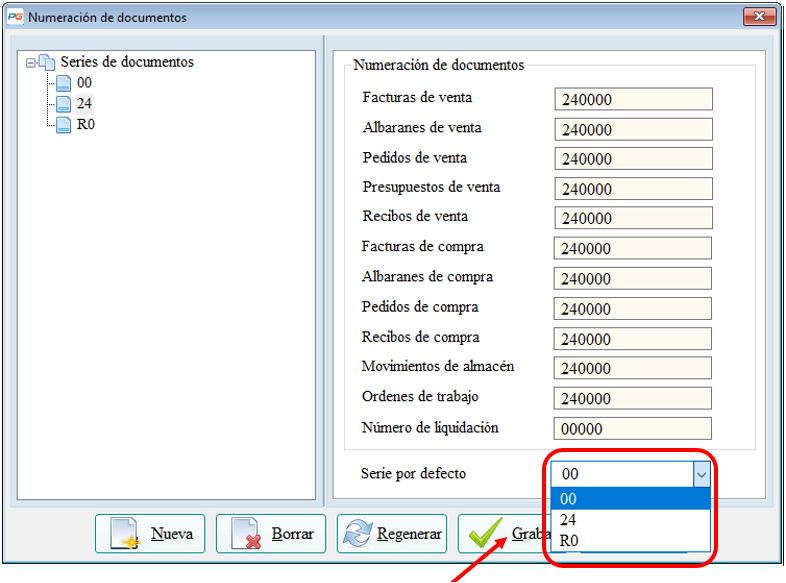The image size is (786, 583).
Task: Click the Numeración de documentos group title
Action: [x=439, y=65]
